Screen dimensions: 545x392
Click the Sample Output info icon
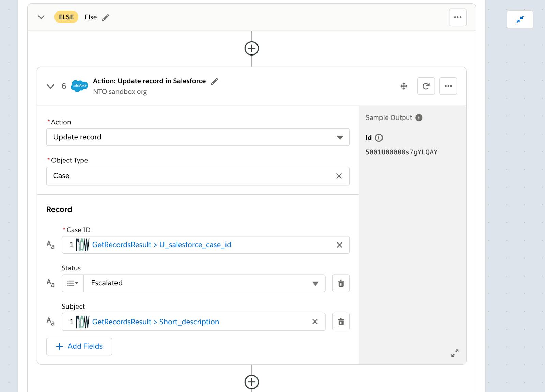(x=419, y=117)
